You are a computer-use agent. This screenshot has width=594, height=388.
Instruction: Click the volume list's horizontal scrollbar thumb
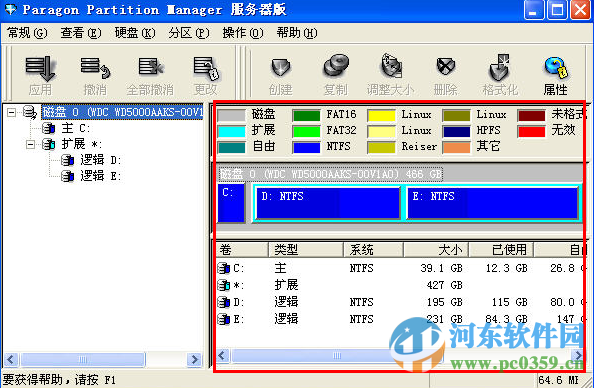(337, 356)
